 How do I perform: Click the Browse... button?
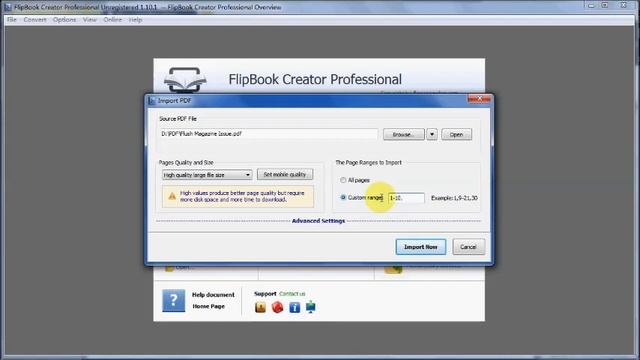404,134
